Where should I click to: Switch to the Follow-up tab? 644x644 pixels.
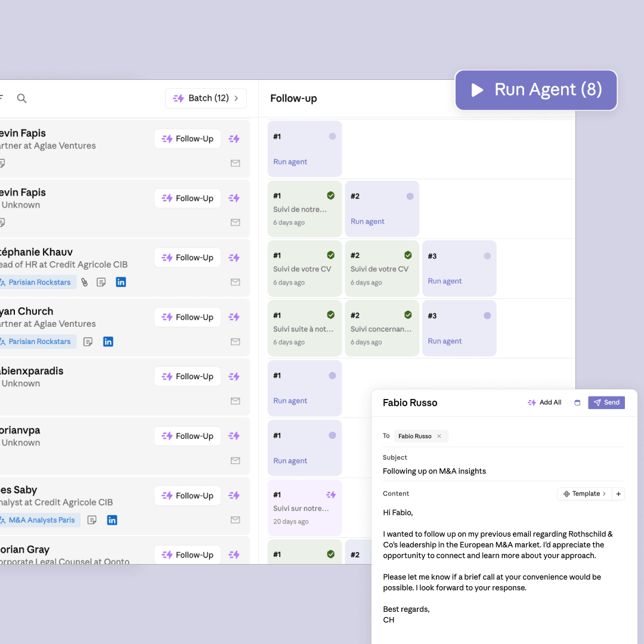[293, 98]
